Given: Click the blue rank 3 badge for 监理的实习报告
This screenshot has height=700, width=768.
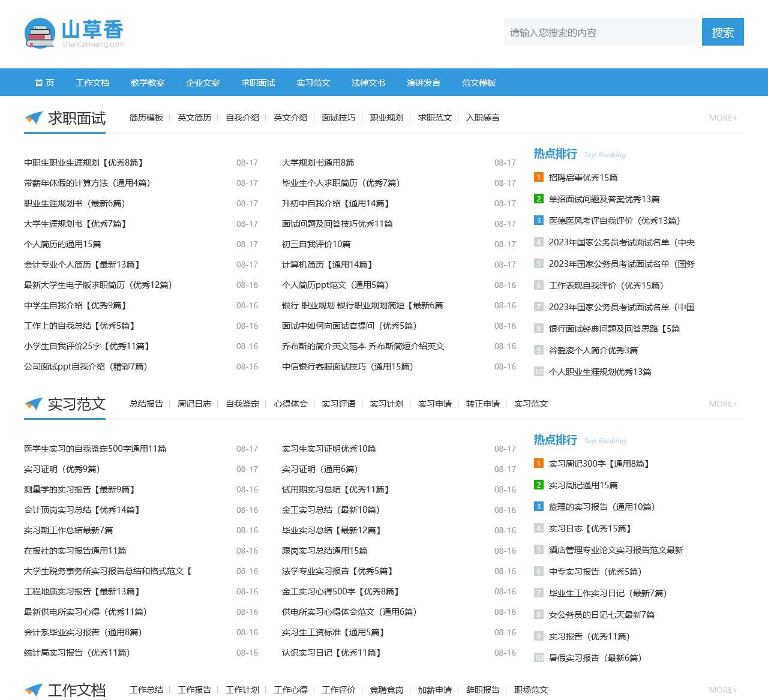Looking at the screenshot, I should [x=538, y=507].
